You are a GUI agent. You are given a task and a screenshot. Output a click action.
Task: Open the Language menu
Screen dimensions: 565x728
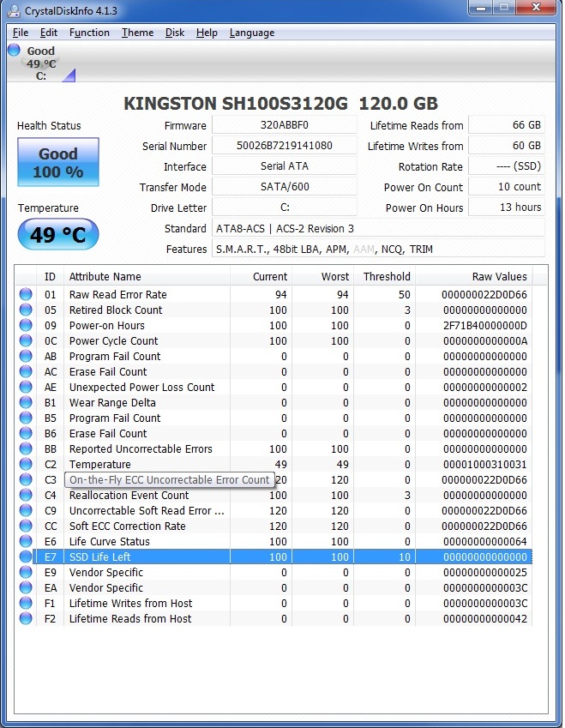251,33
